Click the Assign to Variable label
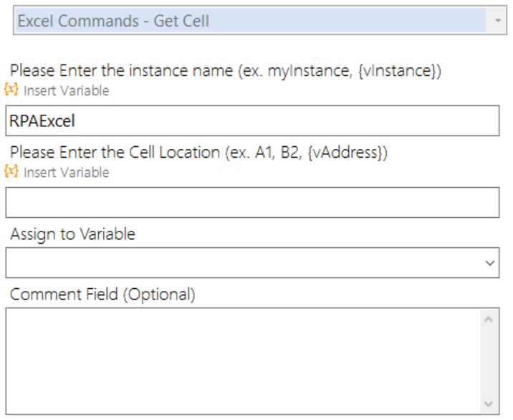This screenshot has width=513, height=420. click(72, 234)
